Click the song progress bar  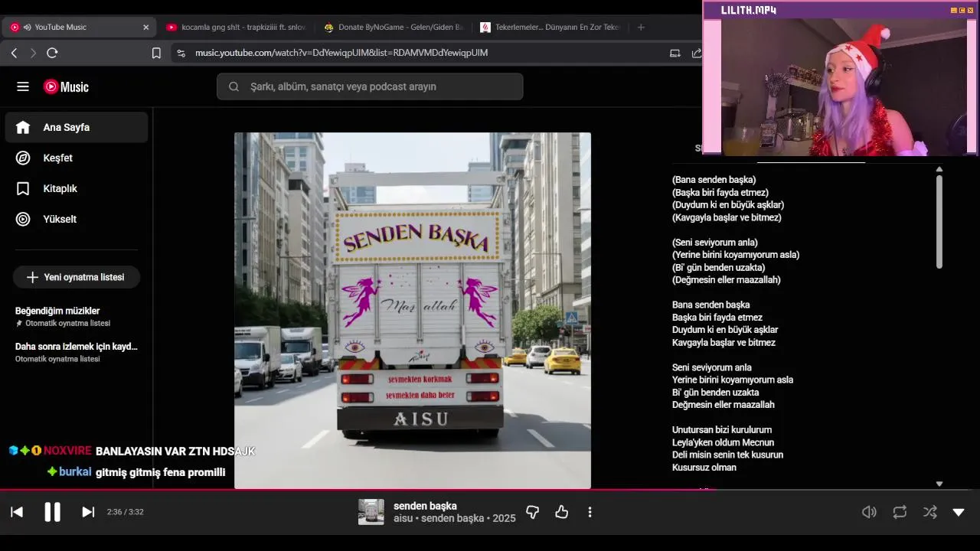(490, 490)
